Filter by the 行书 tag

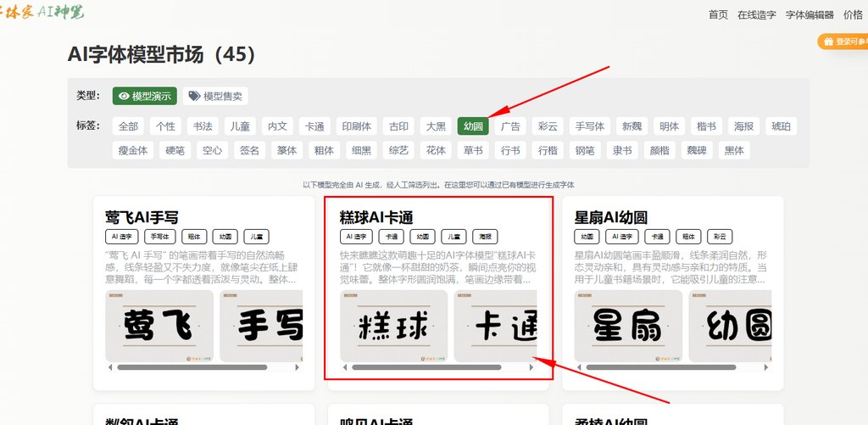[511, 150]
